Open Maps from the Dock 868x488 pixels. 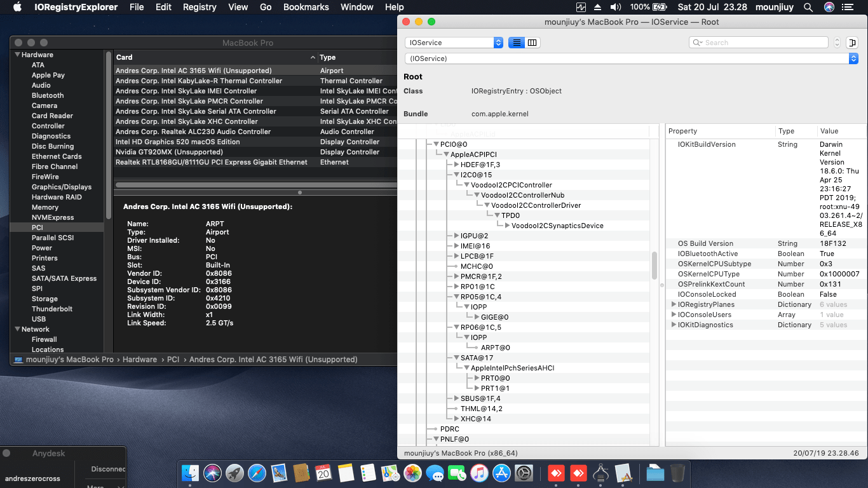pyautogui.click(x=390, y=473)
